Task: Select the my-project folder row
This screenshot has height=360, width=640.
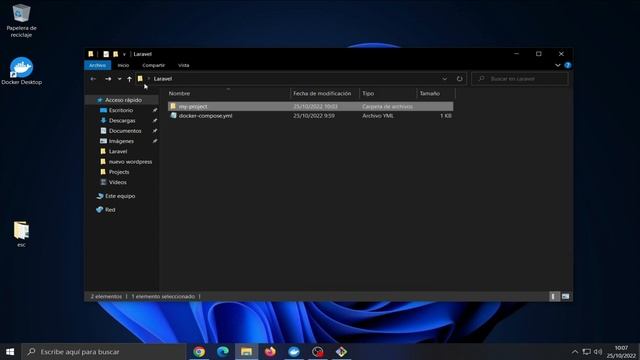Action: coord(310,106)
